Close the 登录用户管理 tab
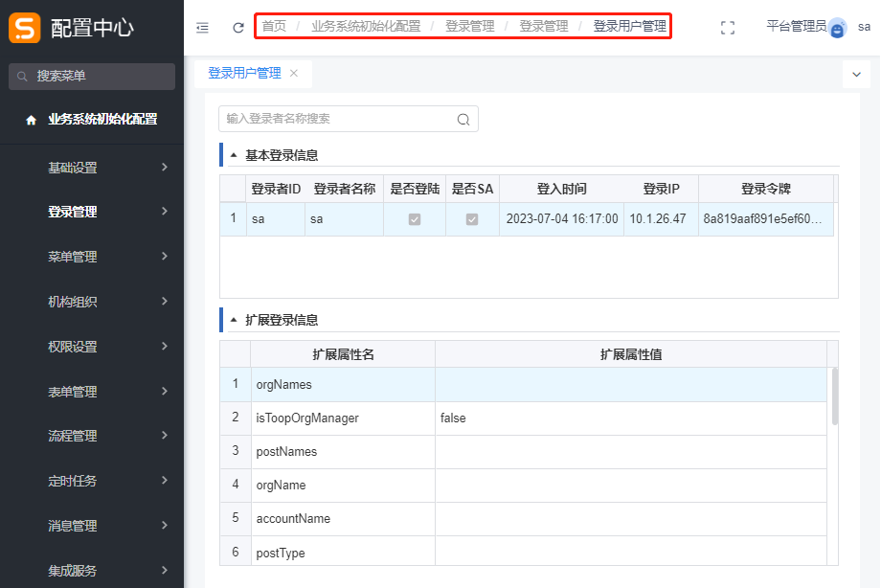 point(294,73)
